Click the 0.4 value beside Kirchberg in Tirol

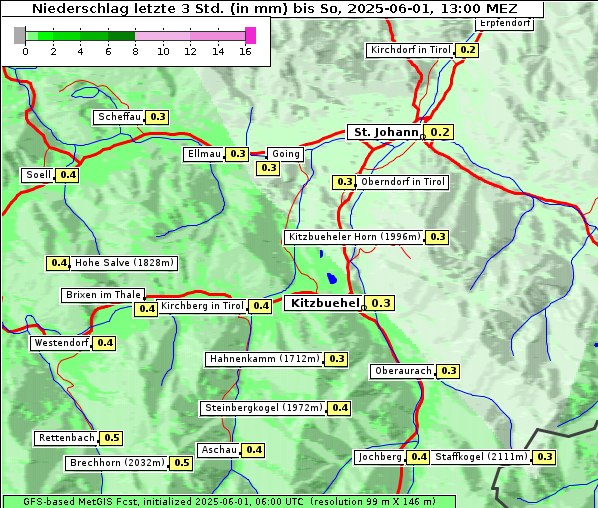[x=260, y=306]
